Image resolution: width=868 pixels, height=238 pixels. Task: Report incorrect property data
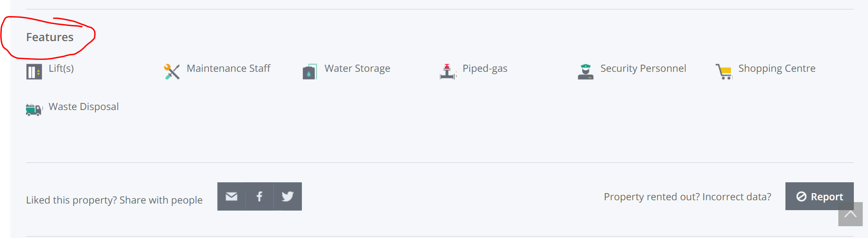pyautogui.click(x=819, y=196)
